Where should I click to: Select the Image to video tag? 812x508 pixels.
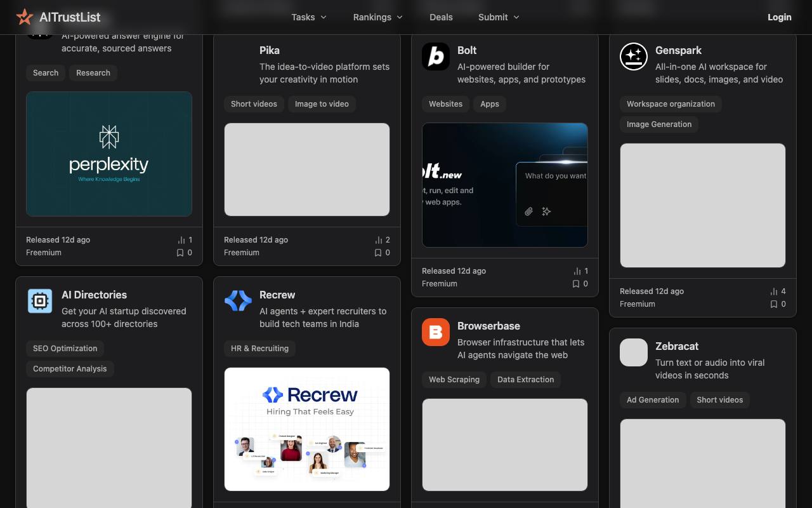coord(322,104)
